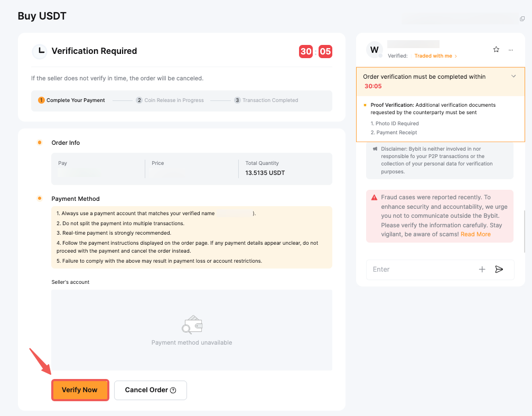The height and width of the screenshot is (416, 532).
Task: Click the plus icon to attach file
Action: (482, 270)
